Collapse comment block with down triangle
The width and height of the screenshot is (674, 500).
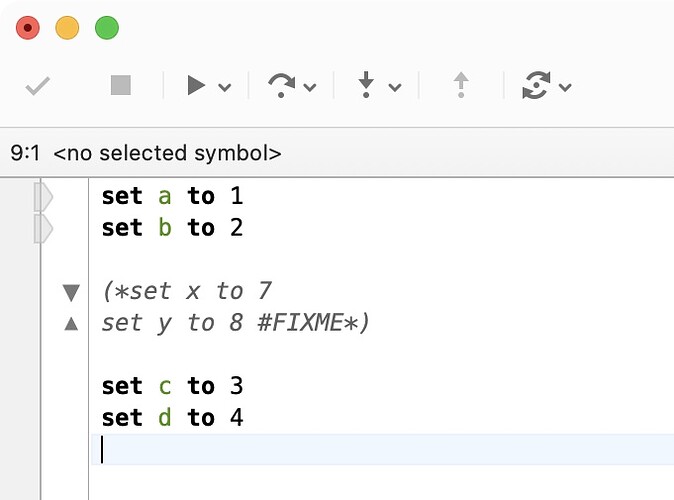coord(71,292)
